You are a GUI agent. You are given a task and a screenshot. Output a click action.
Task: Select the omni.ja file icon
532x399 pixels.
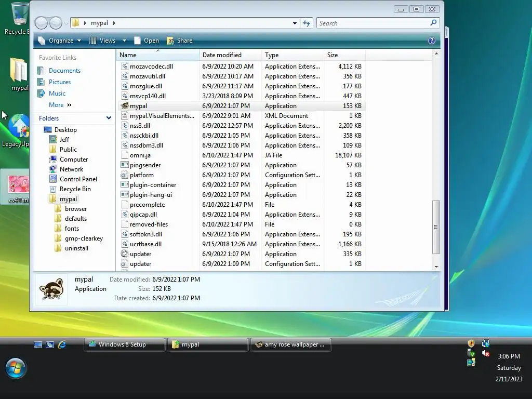(x=125, y=155)
